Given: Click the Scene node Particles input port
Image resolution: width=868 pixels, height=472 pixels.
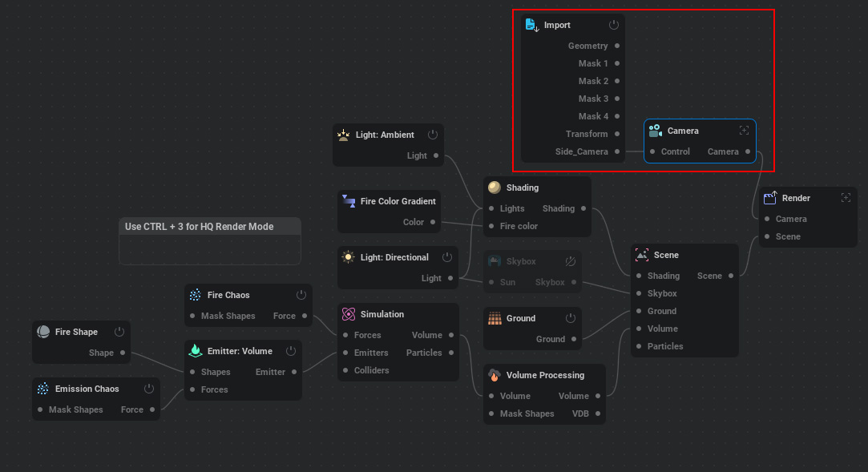Looking at the screenshot, I should [x=640, y=346].
